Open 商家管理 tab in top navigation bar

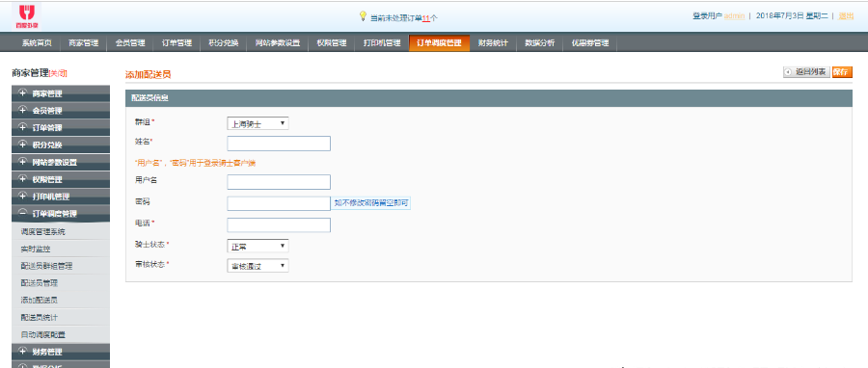tap(83, 43)
